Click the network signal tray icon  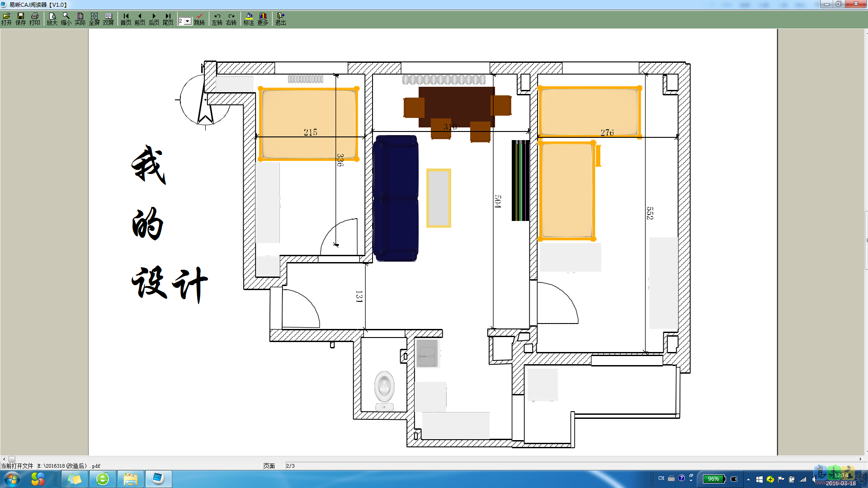(x=803, y=479)
